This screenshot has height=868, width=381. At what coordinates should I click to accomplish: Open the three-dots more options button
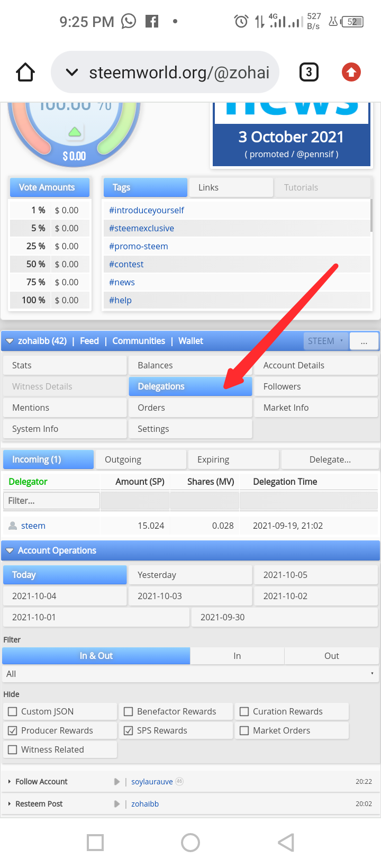[364, 341]
